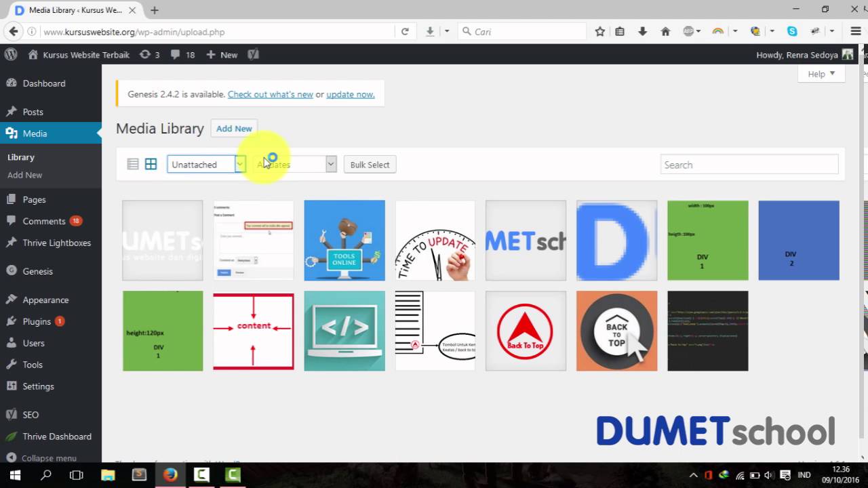The image size is (868, 488).
Task: Open the Firefox hamburger menu
Action: [856, 31]
